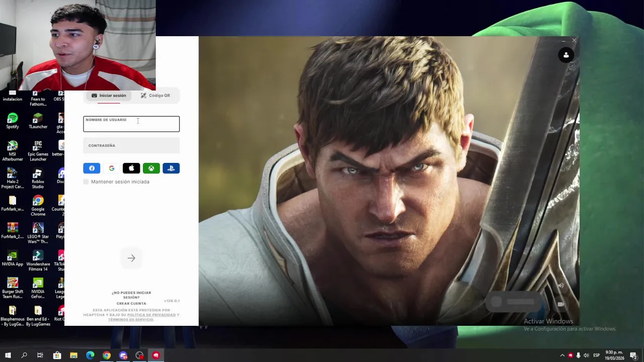The image size is (644, 362).
Task: Open File Explorer from taskbar
Action: pyautogui.click(x=73, y=355)
